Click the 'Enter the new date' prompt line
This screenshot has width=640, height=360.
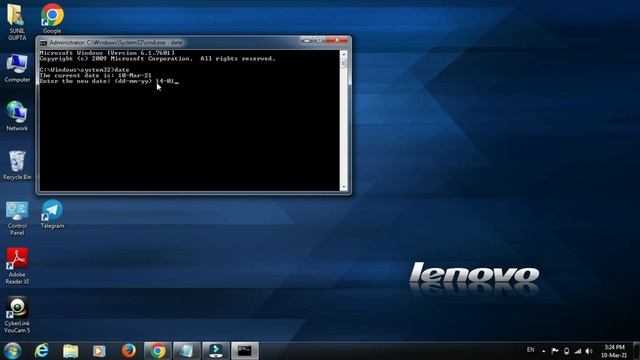pyautogui.click(x=109, y=81)
